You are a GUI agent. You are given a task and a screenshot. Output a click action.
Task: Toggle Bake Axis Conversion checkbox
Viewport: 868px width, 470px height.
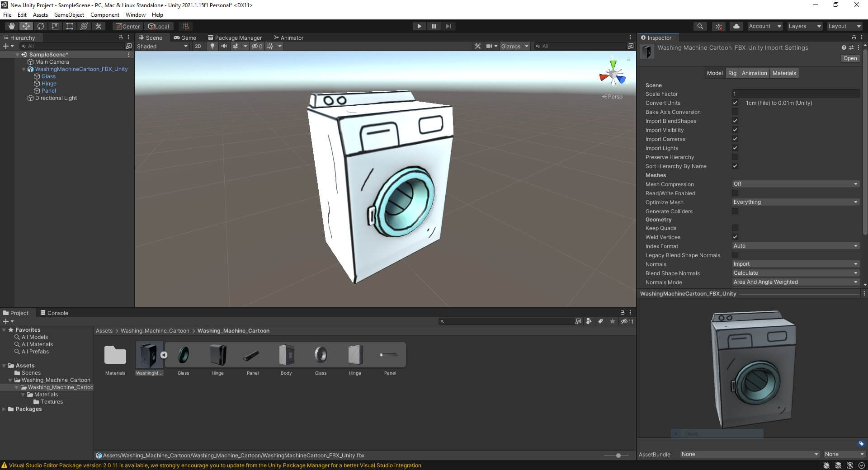pyautogui.click(x=735, y=112)
